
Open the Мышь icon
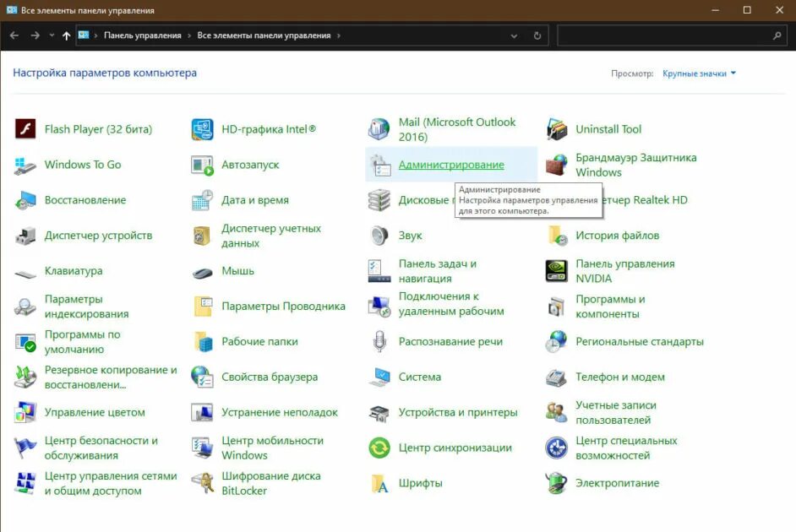point(202,273)
